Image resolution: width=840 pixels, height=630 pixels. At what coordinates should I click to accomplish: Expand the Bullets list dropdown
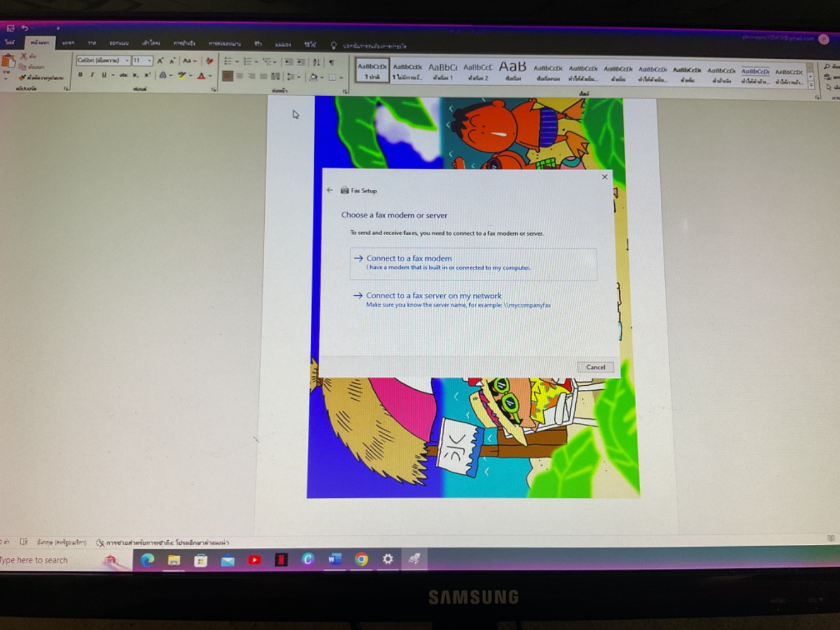[x=237, y=62]
